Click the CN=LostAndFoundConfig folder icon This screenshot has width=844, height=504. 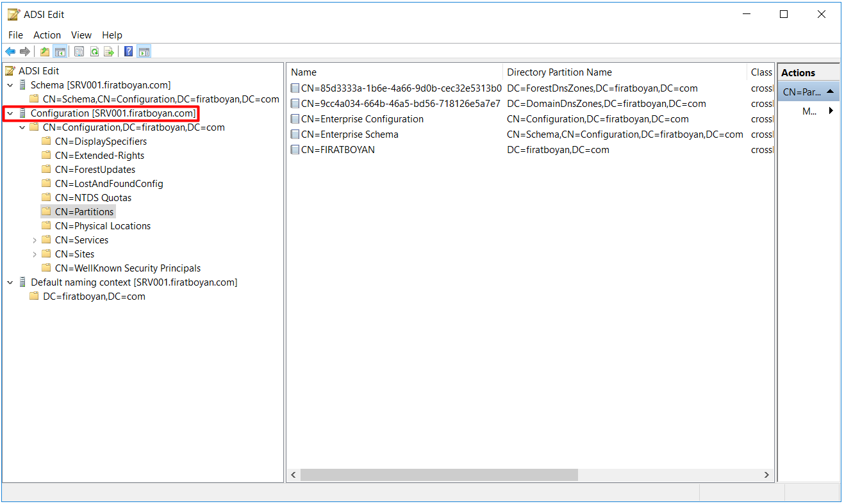tap(46, 184)
